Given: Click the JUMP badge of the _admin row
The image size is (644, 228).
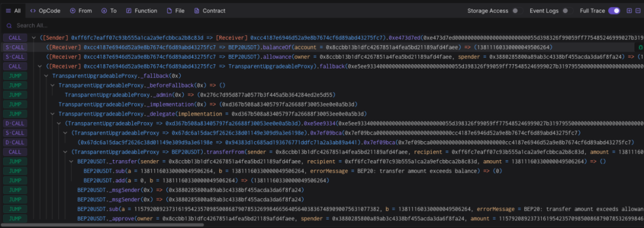Looking at the screenshot, I should [x=15, y=95].
